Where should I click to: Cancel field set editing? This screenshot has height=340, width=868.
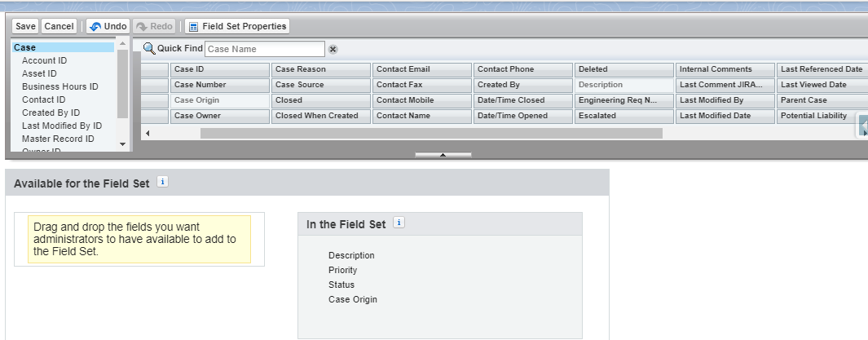[59, 26]
